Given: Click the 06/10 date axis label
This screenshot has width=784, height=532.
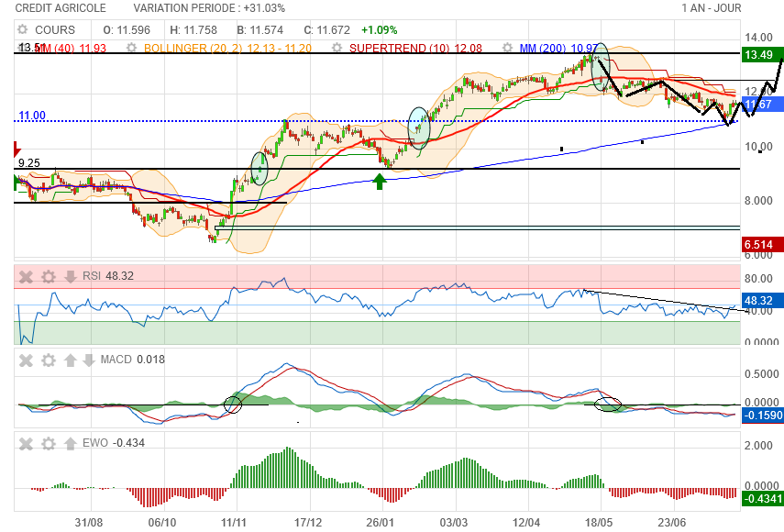Looking at the screenshot, I should coord(162,523).
